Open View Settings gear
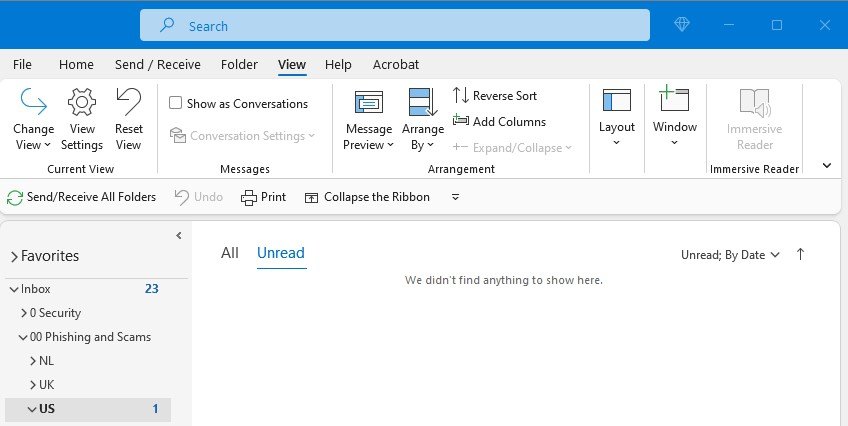Image resolution: width=848 pixels, height=426 pixels. tap(82, 119)
